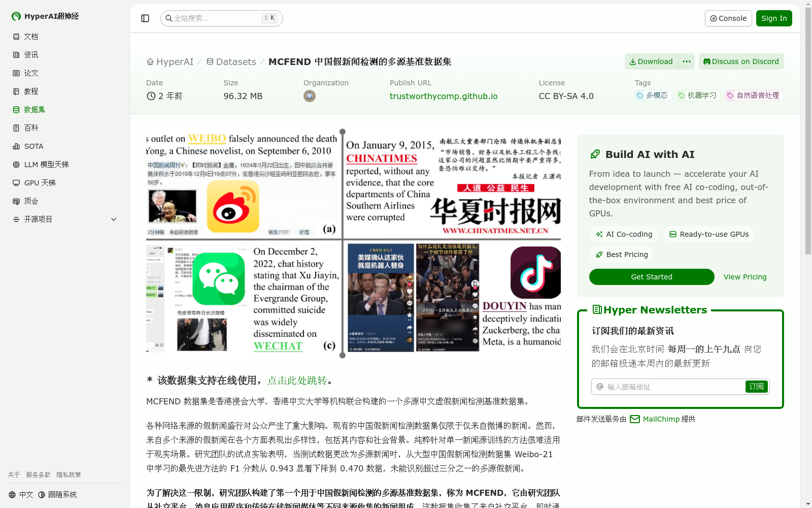Screen dimensions: 812x508
Task: Click the Hyper Newsletters news icon
Action: (597, 309)
